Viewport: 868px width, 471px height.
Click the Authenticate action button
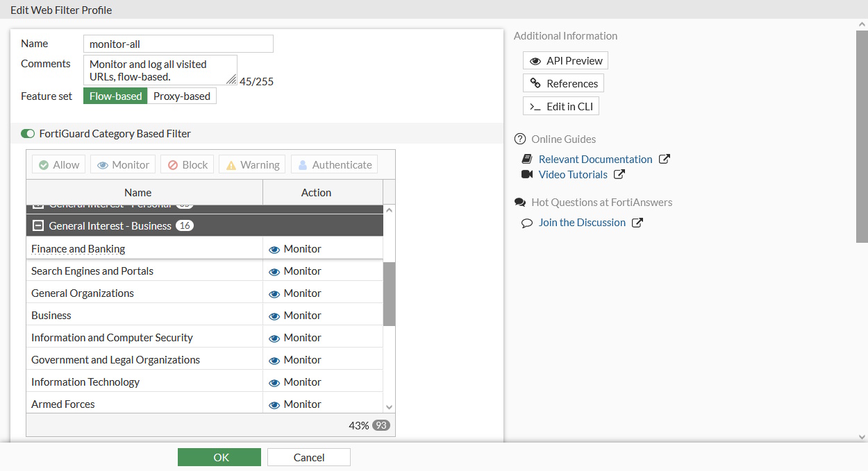click(x=334, y=164)
